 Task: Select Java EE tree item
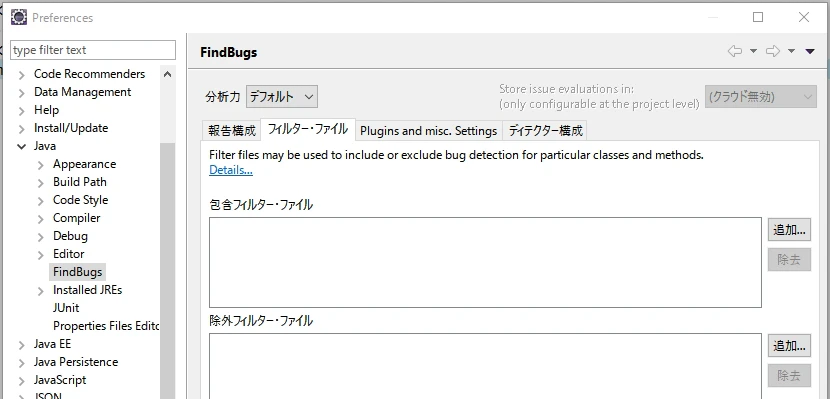(x=52, y=344)
